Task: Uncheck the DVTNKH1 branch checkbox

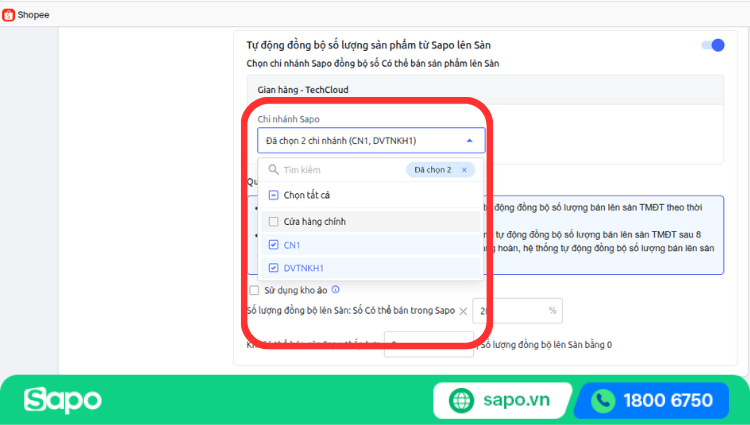Action: click(273, 268)
